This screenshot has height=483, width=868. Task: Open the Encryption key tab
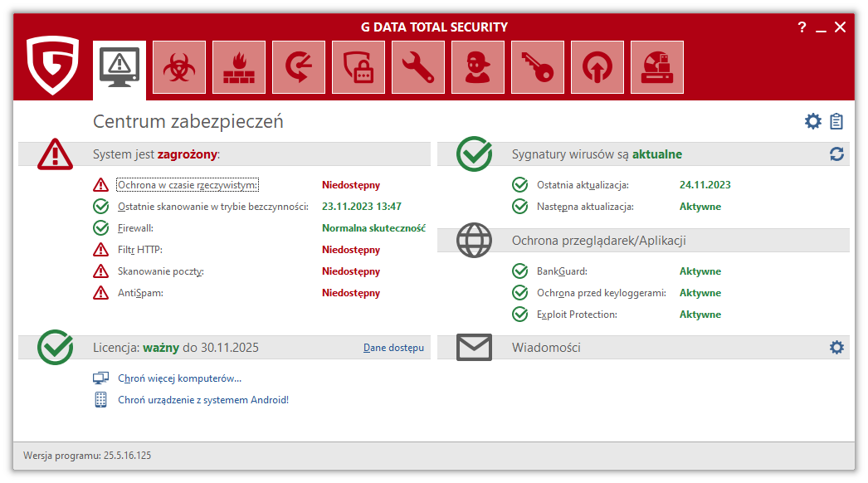click(x=538, y=67)
